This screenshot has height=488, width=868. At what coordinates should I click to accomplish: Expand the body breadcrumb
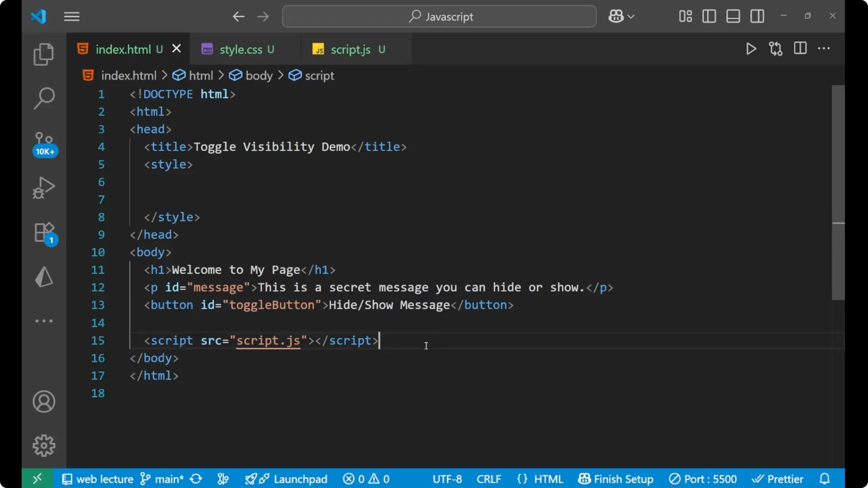pos(259,75)
